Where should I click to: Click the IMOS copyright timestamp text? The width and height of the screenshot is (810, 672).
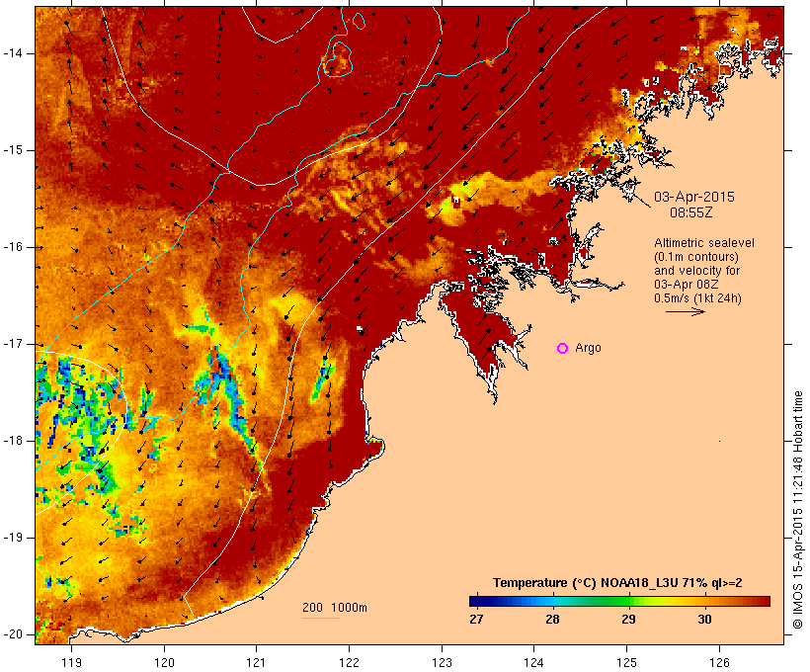click(x=798, y=510)
